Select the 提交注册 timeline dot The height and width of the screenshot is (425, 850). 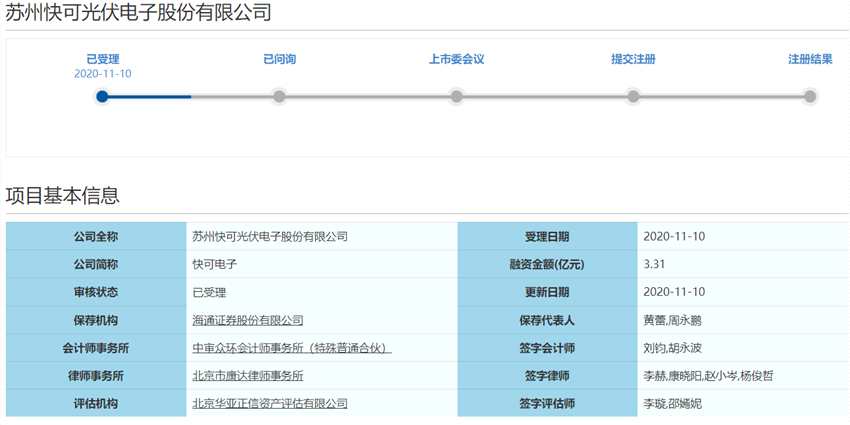point(633,96)
